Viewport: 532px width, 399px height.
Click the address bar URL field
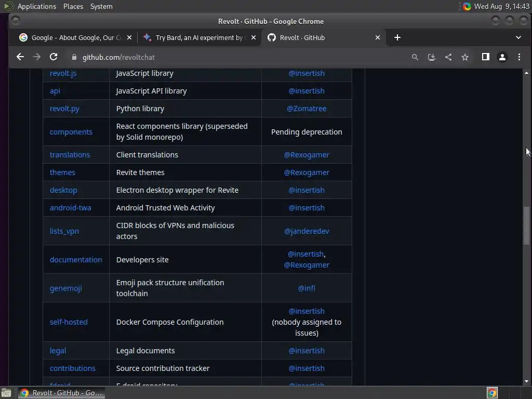click(237, 57)
